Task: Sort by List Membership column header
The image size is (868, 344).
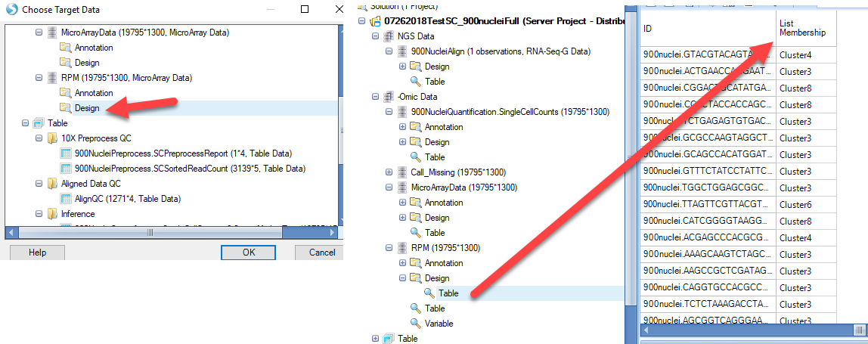Action: [x=806, y=26]
